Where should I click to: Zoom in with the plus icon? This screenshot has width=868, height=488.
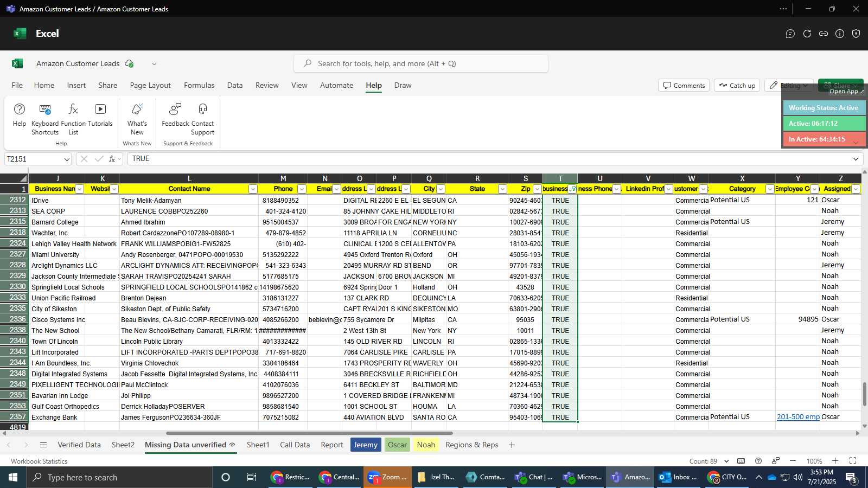pos(835,461)
